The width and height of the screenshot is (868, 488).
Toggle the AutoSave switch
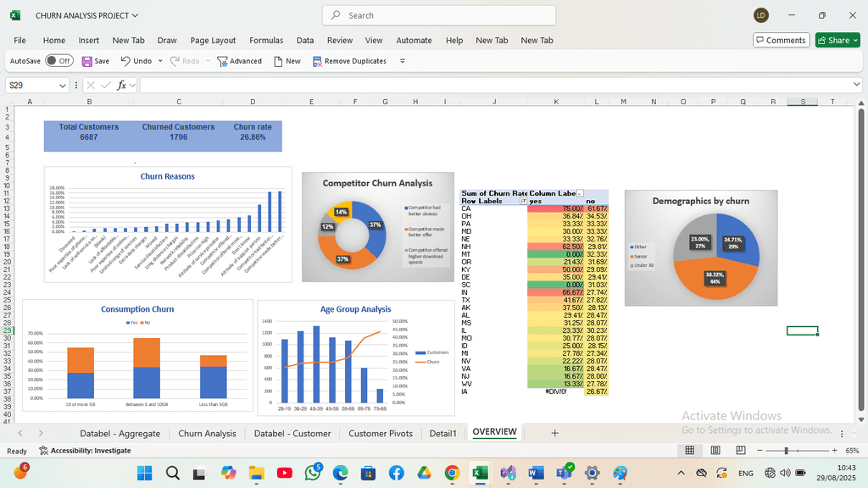pos(58,61)
